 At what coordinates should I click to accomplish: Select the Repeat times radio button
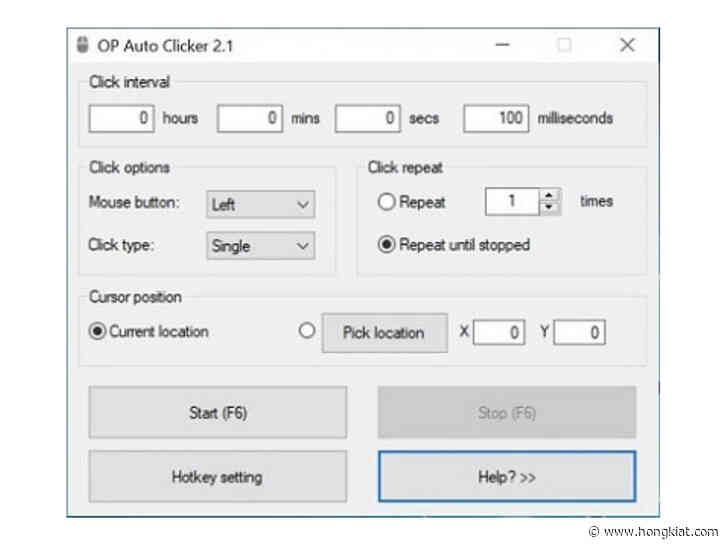coord(387,202)
